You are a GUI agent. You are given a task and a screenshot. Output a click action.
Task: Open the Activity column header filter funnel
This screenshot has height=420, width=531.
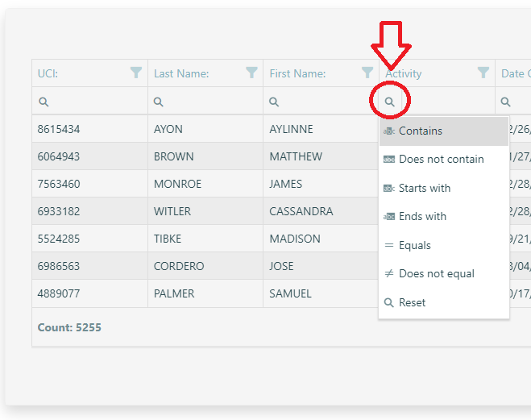coord(483,73)
